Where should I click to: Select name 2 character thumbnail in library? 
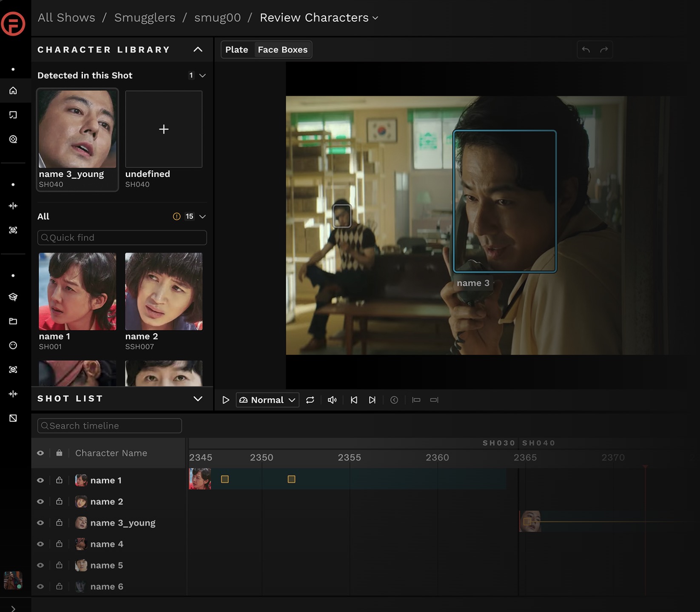164,292
